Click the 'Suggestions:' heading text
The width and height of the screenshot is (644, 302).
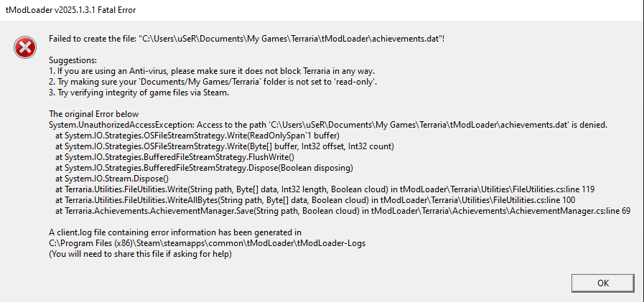tap(73, 60)
